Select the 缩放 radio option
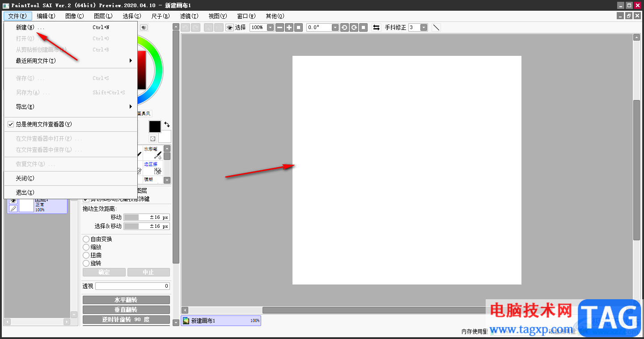Viewport: 644px width, 339px height. pos(86,247)
